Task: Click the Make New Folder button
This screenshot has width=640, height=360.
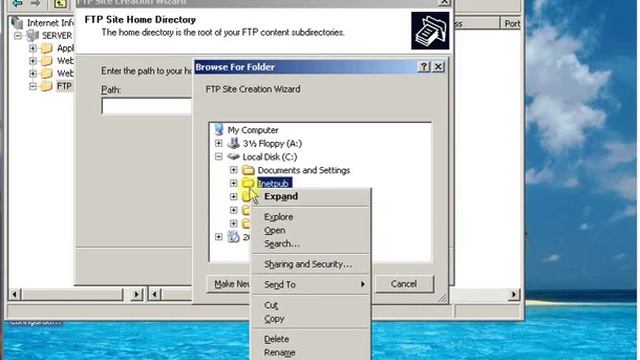Action: (229, 284)
